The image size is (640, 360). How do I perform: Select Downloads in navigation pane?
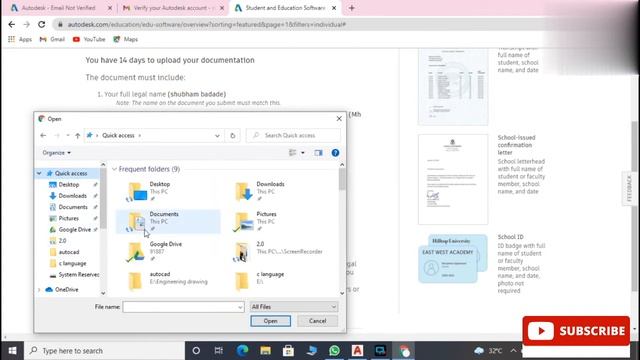tap(72, 196)
